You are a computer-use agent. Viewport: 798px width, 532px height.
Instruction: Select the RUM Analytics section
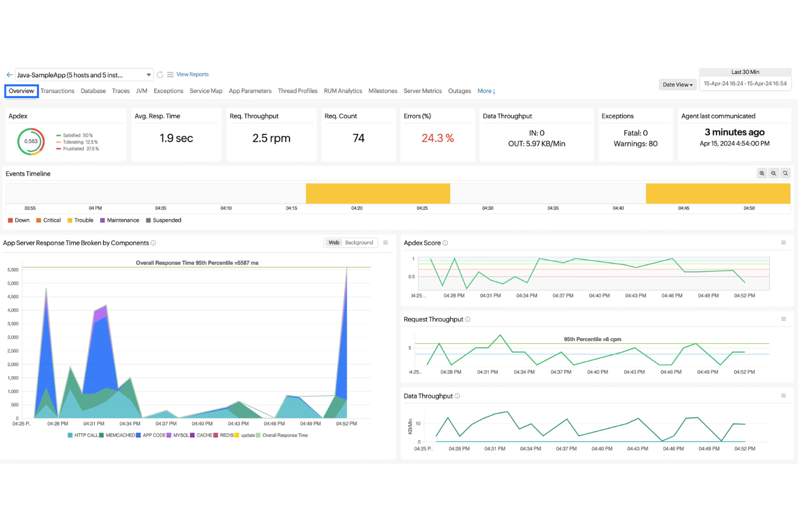point(342,91)
